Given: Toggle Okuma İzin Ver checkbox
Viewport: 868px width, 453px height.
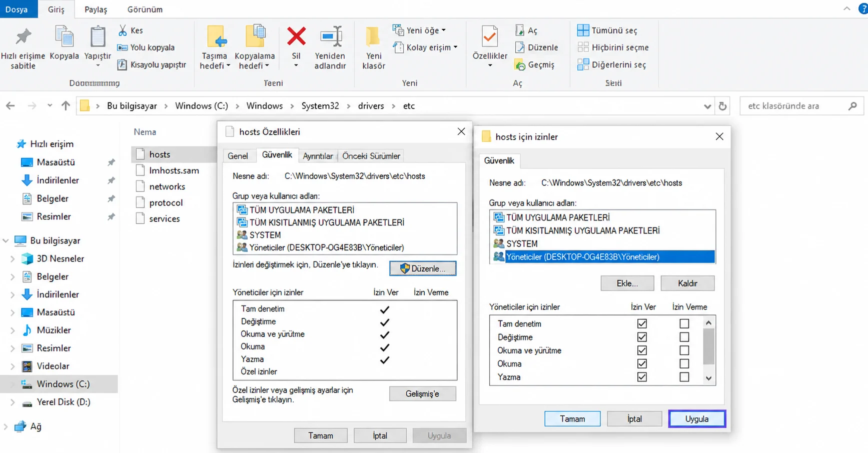Looking at the screenshot, I should click(x=642, y=363).
